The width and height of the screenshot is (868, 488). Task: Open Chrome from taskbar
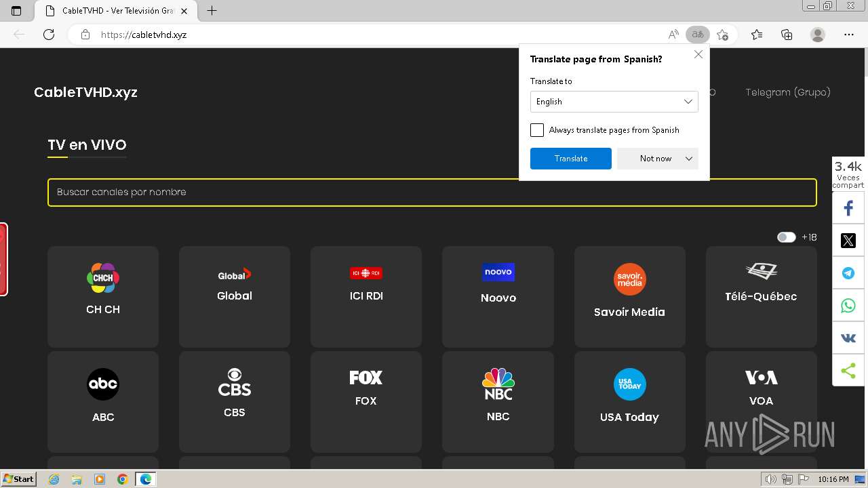(123, 479)
